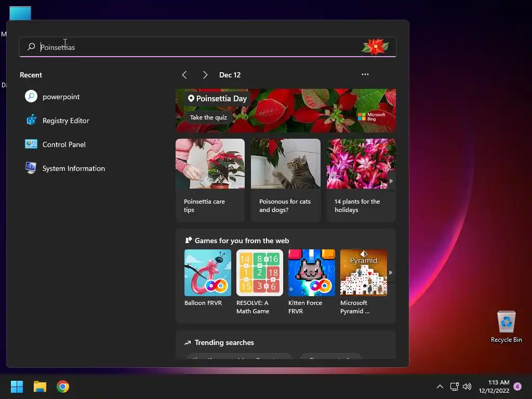Open Registry Editor from recent list
Image resolution: width=532 pixels, height=399 pixels.
[65, 121]
